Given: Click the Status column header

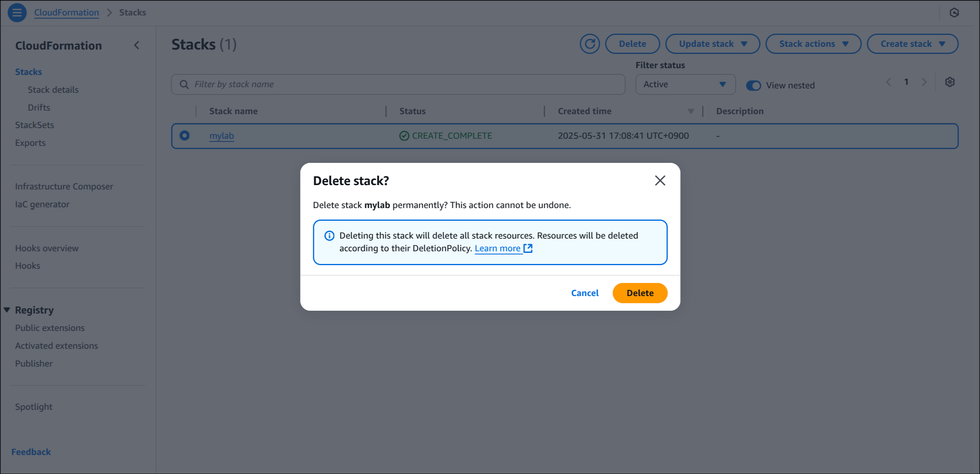Looking at the screenshot, I should coord(413,111).
